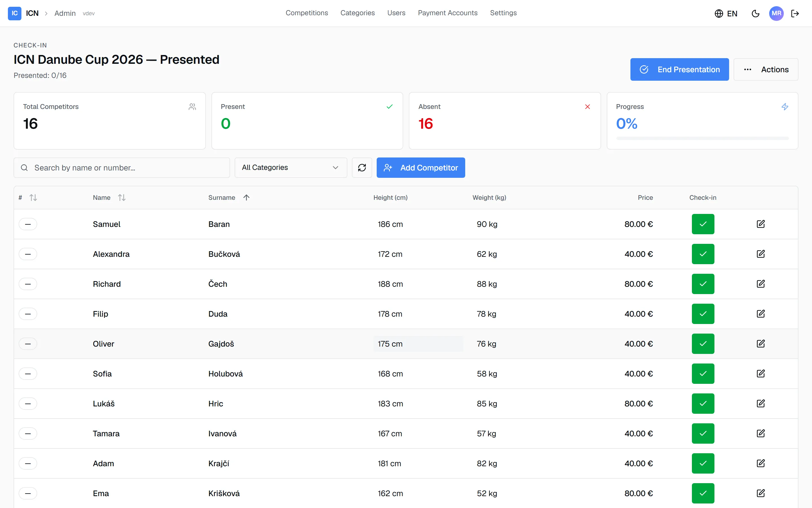Edit Samuel Baran's entry
Screen dimensions: 812x508
point(761,224)
